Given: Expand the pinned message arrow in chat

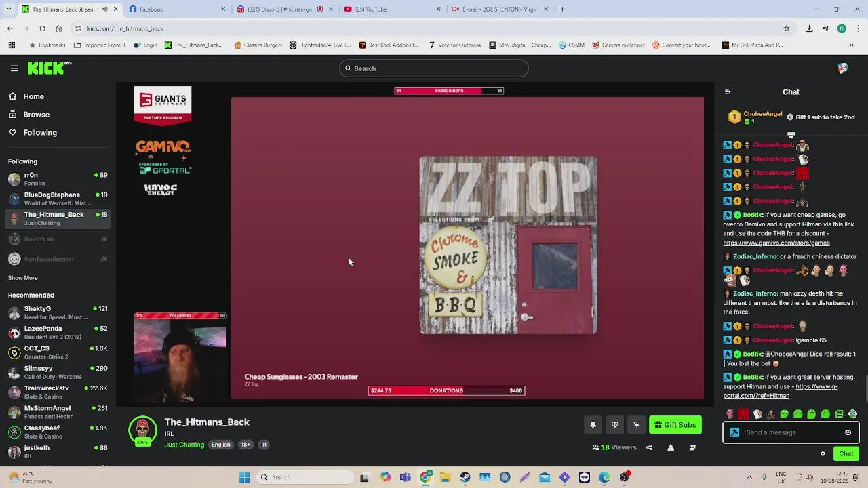Looking at the screenshot, I should [791, 136].
